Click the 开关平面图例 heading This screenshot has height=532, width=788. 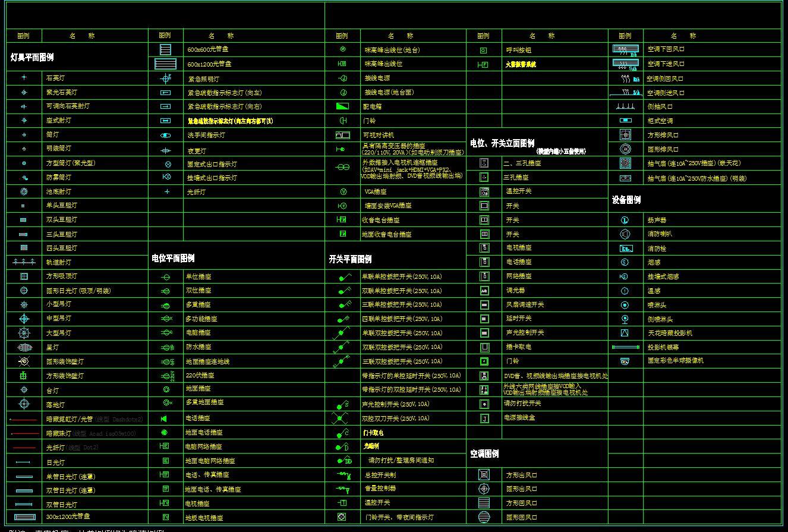point(350,259)
